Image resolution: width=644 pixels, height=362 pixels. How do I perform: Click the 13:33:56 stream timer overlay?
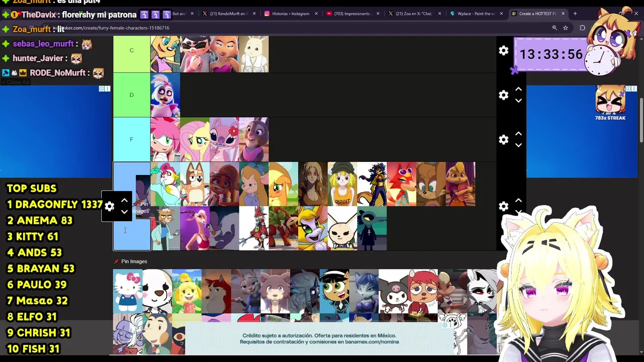point(551,54)
